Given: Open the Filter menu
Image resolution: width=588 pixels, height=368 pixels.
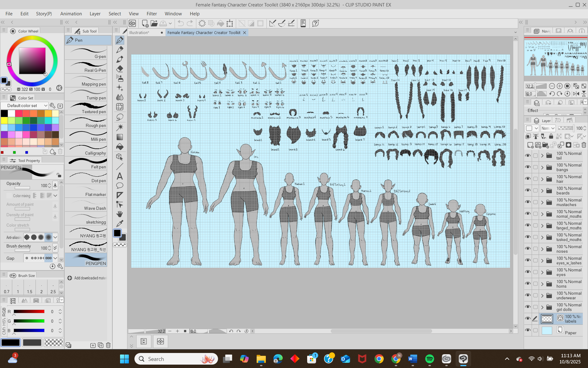Looking at the screenshot, I should pyautogui.click(x=152, y=14).
